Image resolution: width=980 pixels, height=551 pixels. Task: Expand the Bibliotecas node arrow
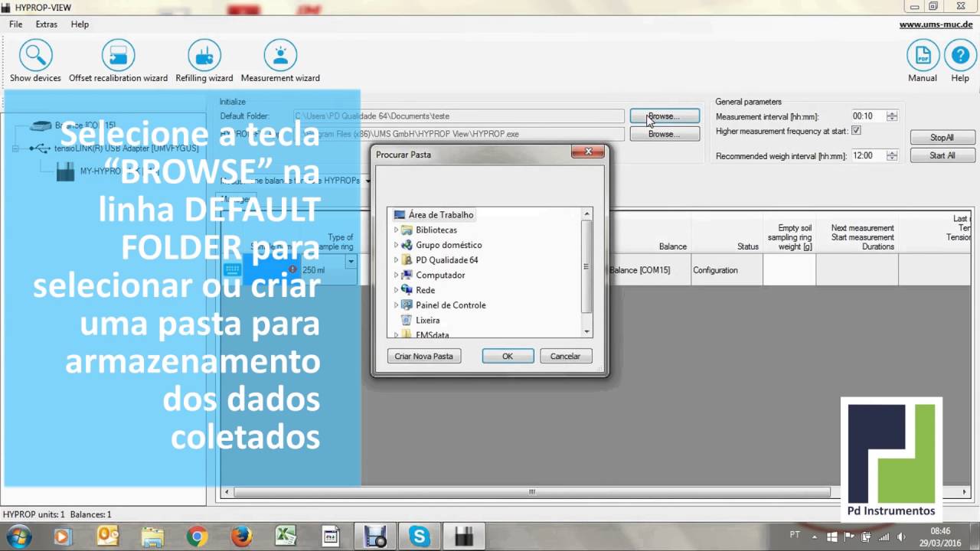coord(396,230)
